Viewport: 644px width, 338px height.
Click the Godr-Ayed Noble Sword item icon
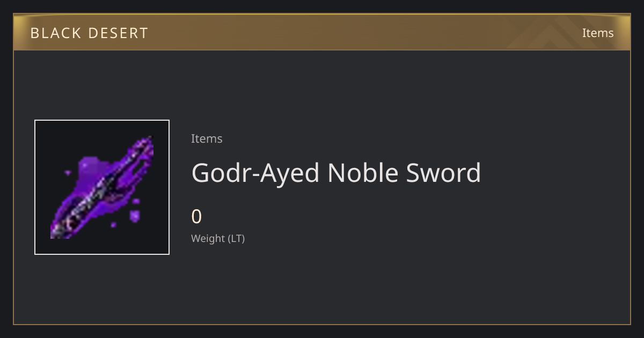click(102, 187)
